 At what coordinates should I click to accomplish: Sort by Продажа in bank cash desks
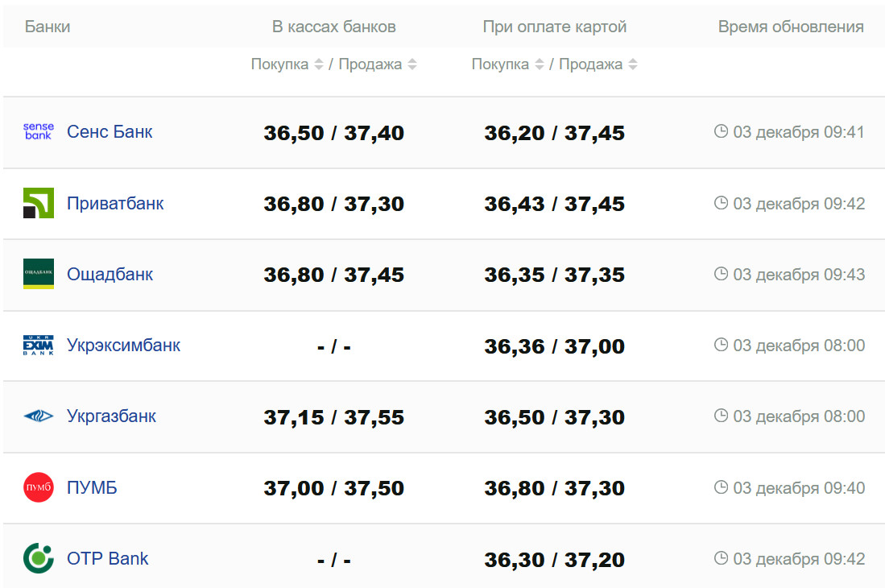tap(412, 64)
